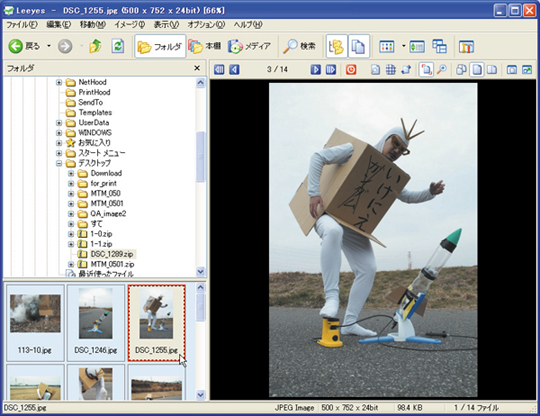Screen dimensions: 540x416
Task: Open the 編集(E) menu
Action: [x=59, y=25]
